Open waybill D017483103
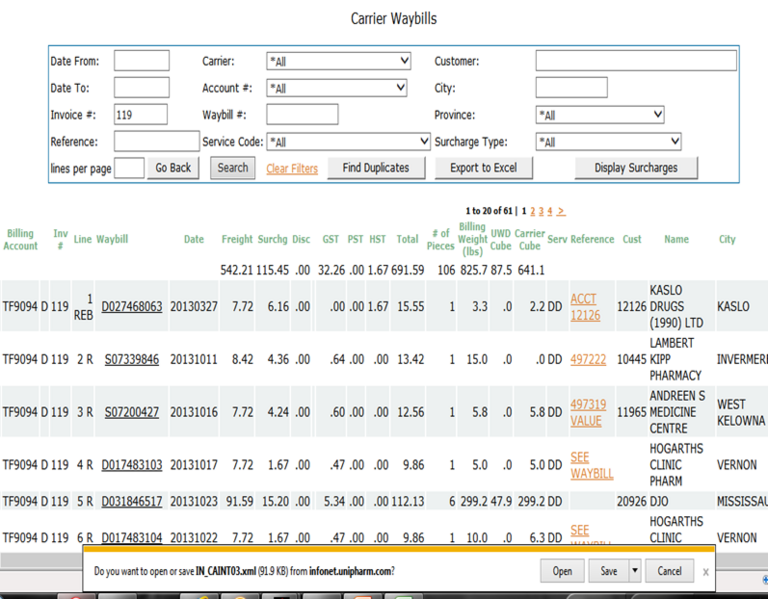The height and width of the screenshot is (599, 768). (x=132, y=465)
